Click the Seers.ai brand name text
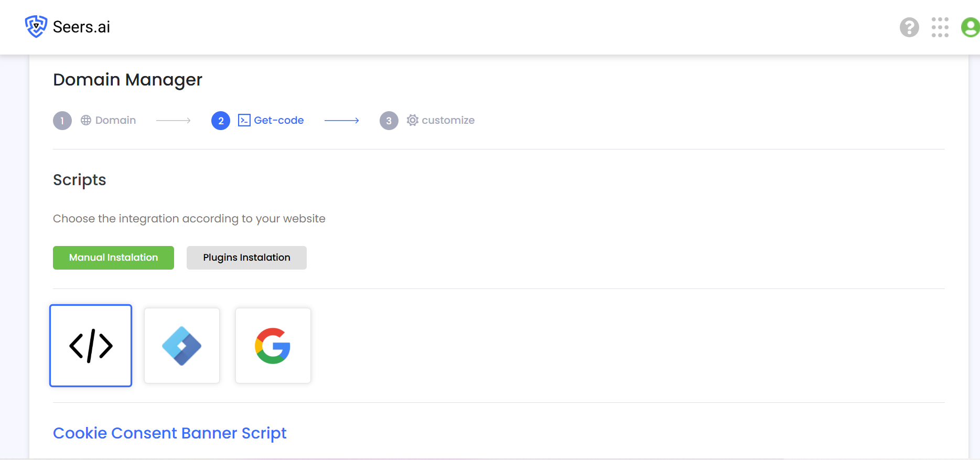The height and width of the screenshot is (460, 980). 81,27
